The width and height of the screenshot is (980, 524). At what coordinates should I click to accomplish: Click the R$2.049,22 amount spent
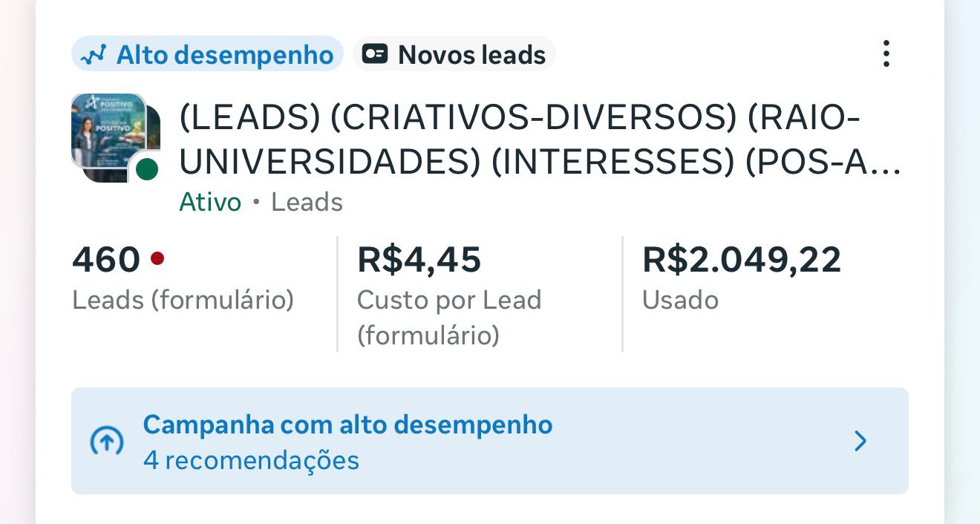[741, 260]
